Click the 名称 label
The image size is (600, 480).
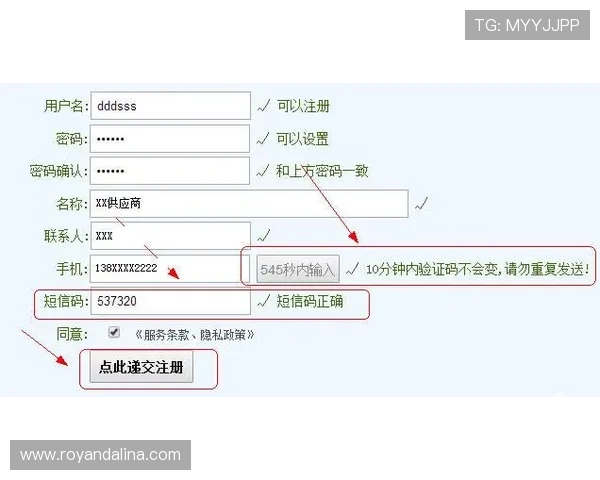coord(72,204)
